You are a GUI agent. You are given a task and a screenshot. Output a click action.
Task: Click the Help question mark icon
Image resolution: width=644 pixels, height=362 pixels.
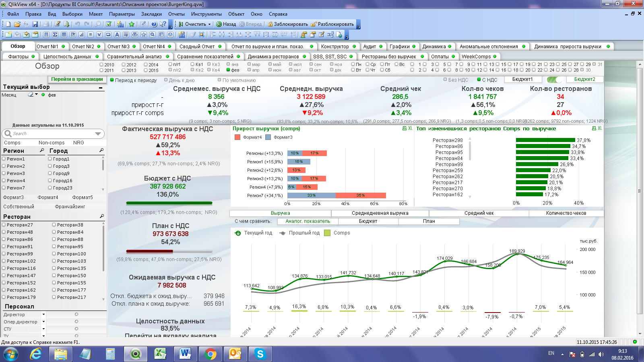tap(154, 24)
